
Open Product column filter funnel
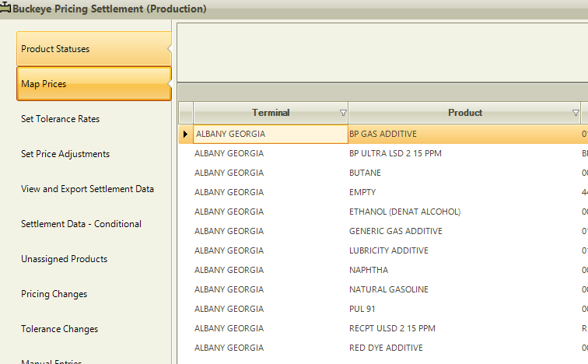[x=576, y=113]
